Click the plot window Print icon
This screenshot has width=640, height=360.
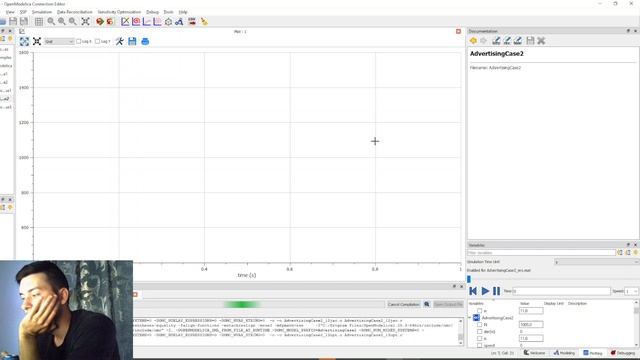coord(145,41)
